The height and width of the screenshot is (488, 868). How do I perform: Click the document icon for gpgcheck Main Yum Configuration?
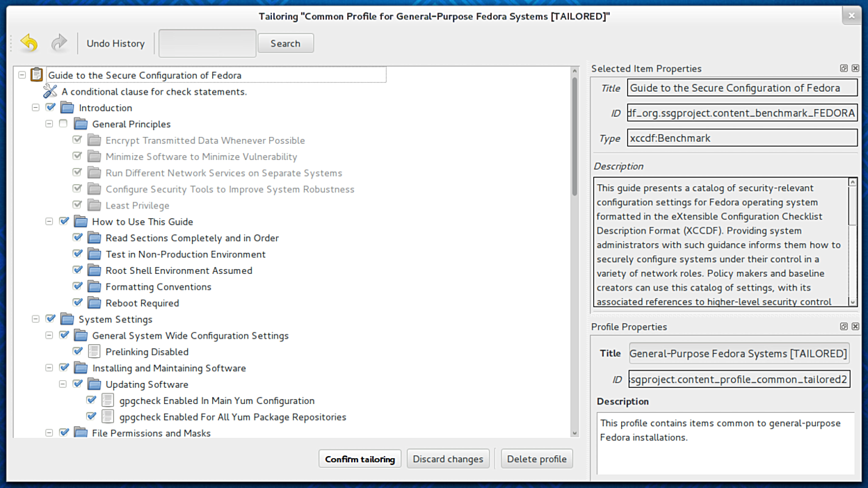click(108, 400)
